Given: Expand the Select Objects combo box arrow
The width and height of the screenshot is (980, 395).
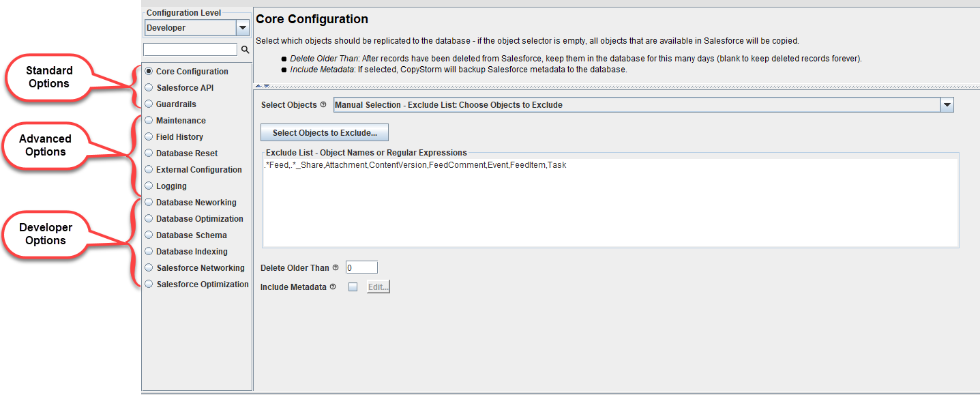Looking at the screenshot, I should pyautogui.click(x=947, y=105).
